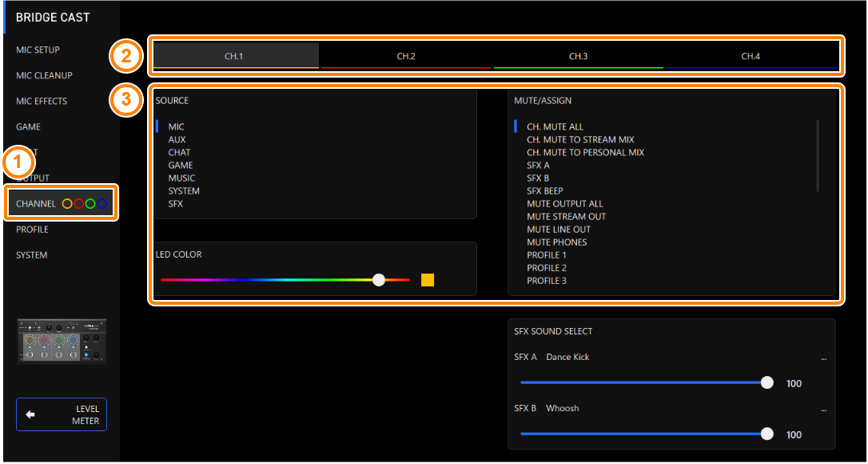This screenshot has height=464, width=868.
Task: Click the LED COLOR hue slider handle
Action: [379, 280]
